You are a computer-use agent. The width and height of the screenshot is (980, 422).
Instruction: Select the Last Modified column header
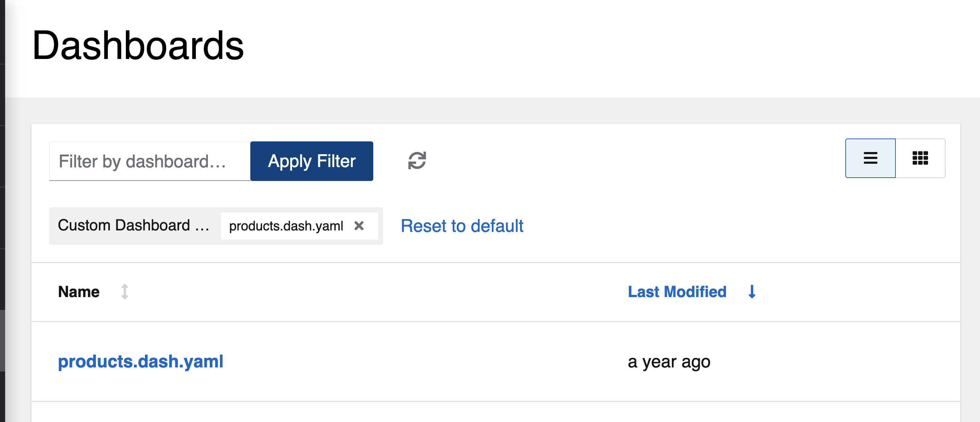pos(678,292)
